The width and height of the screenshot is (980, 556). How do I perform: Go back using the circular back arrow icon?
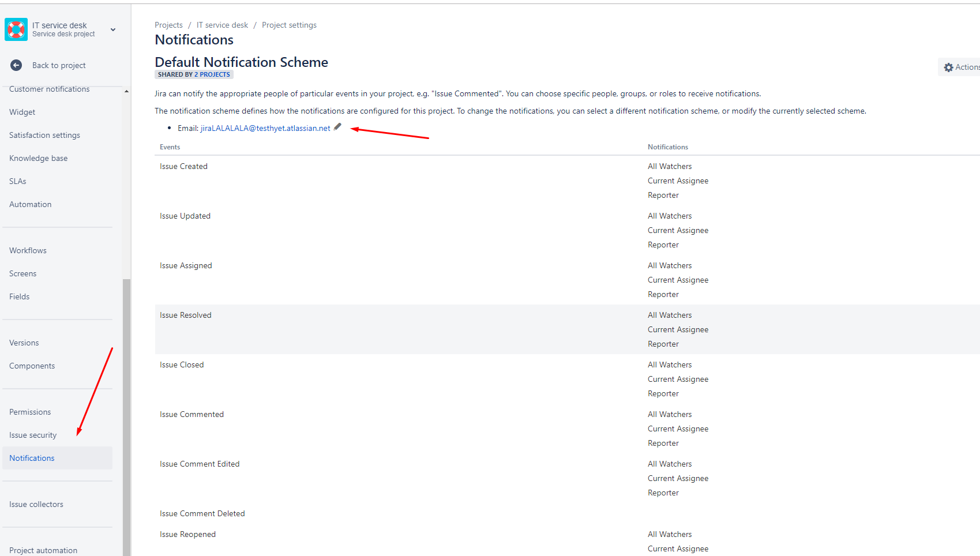click(x=16, y=65)
